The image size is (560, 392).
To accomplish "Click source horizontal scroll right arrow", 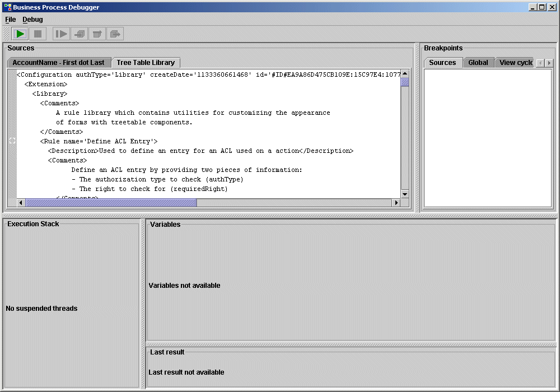I will coord(396,203).
